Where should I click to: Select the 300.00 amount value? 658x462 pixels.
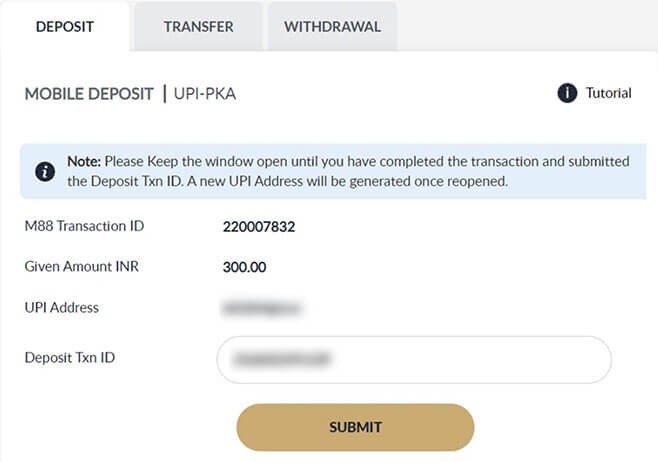point(245,267)
